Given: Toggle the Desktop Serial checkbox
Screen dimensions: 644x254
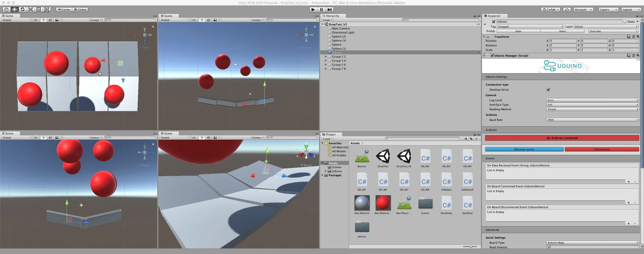Looking at the screenshot, I should coord(548,90).
